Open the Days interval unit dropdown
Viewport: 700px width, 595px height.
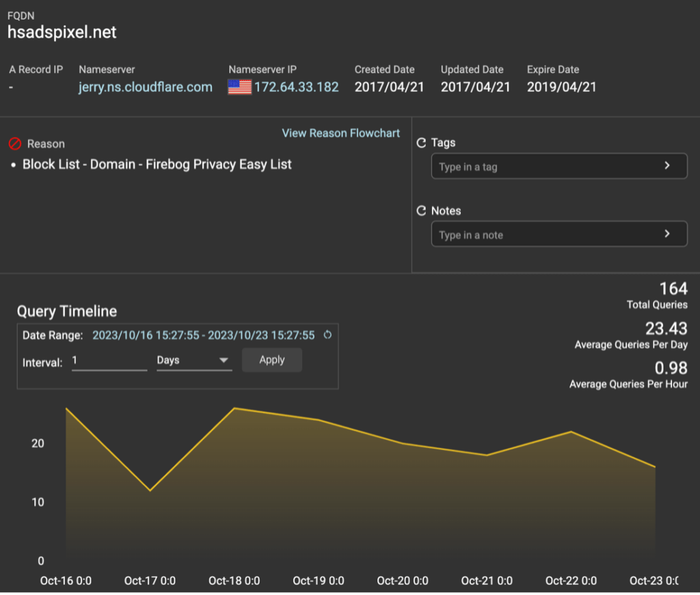point(194,360)
